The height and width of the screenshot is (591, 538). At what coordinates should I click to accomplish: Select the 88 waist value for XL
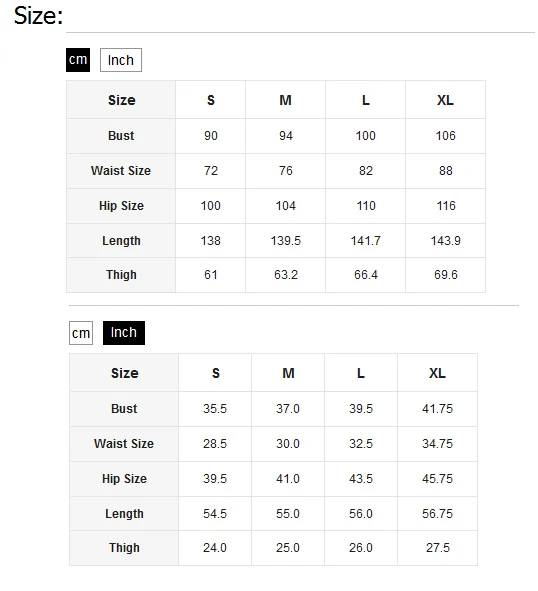point(446,171)
